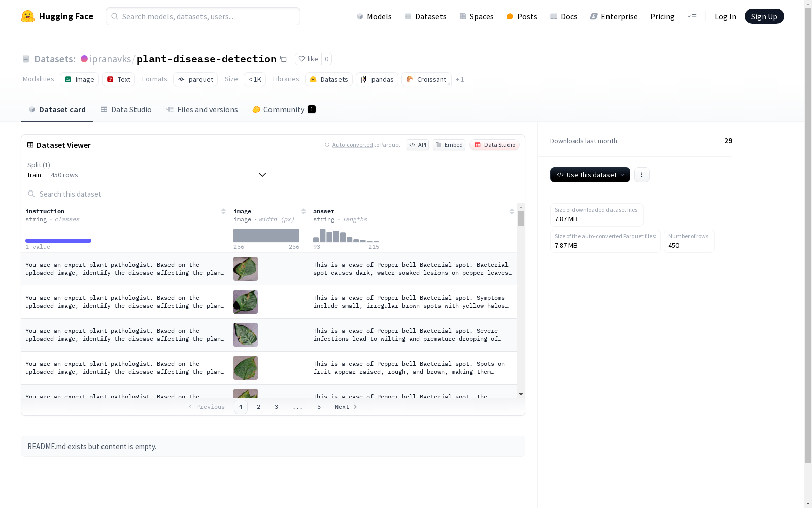Select the answer cell mentioning yellow halos
The image size is (812, 508).
413,302
